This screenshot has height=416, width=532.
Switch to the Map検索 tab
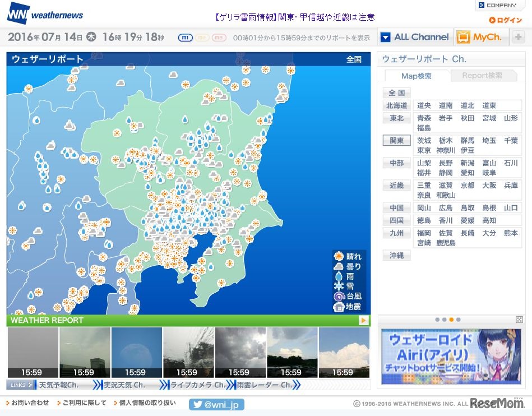click(x=416, y=76)
